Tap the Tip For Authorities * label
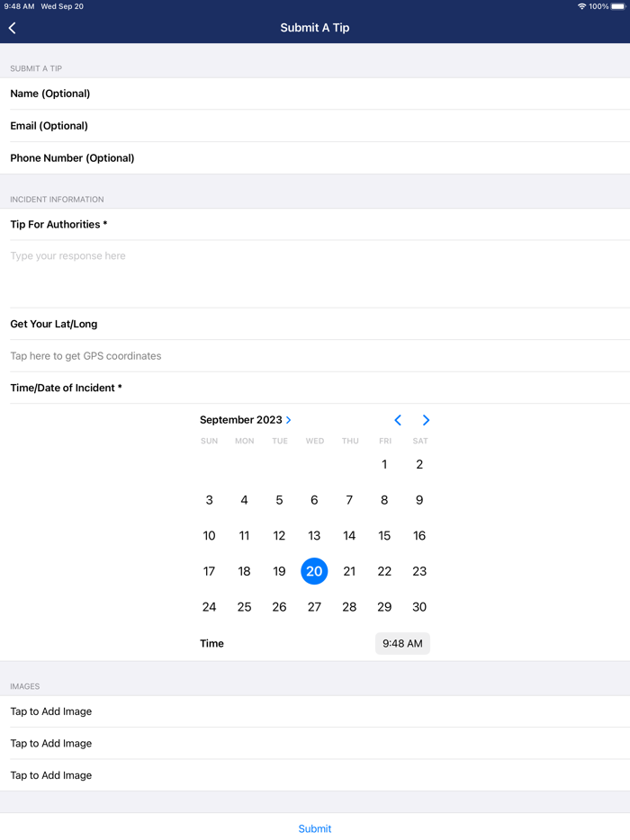The height and width of the screenshot is (840, 630). click(x=58, y=225)
